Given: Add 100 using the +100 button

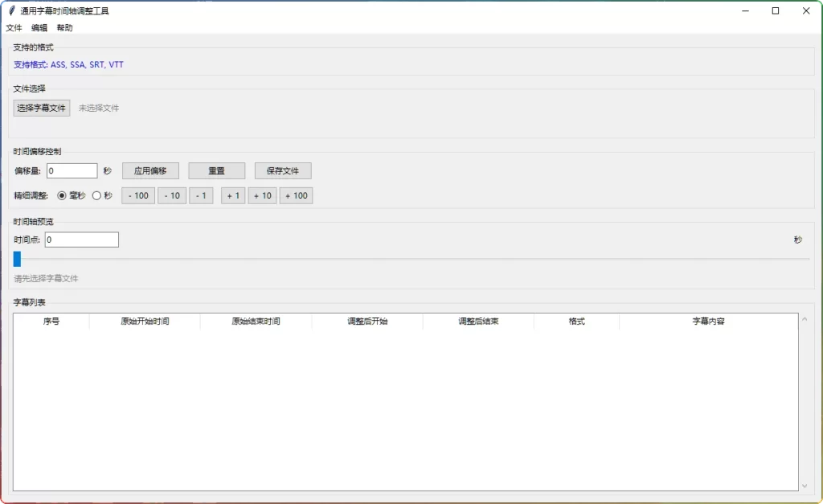Looking at the screenshot, I should click(296, 195).
